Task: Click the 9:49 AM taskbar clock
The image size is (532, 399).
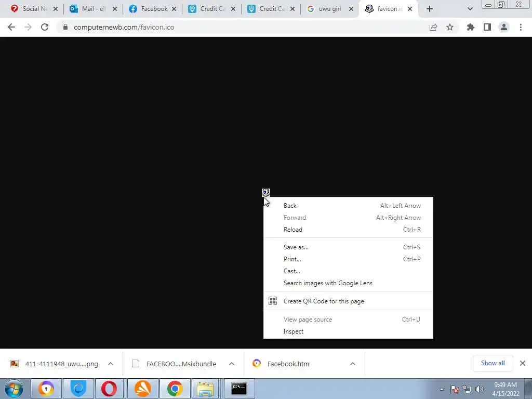Action: tap(506, 389)
